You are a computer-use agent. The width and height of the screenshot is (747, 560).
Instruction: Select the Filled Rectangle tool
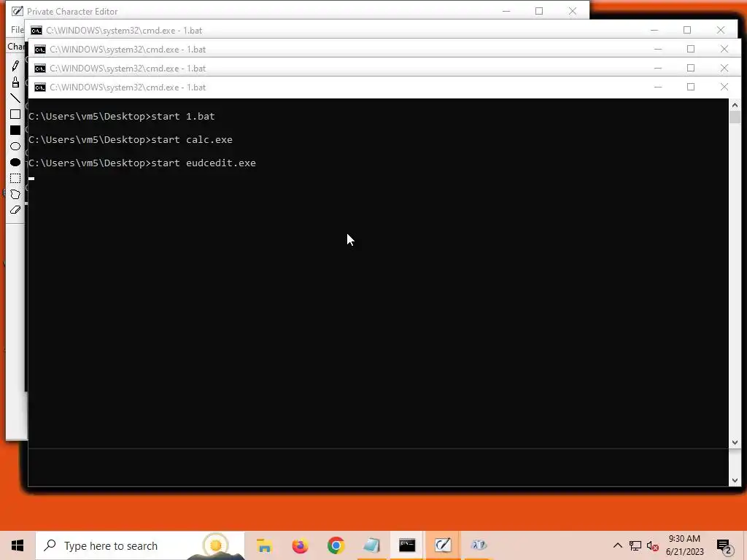[15, 130]
